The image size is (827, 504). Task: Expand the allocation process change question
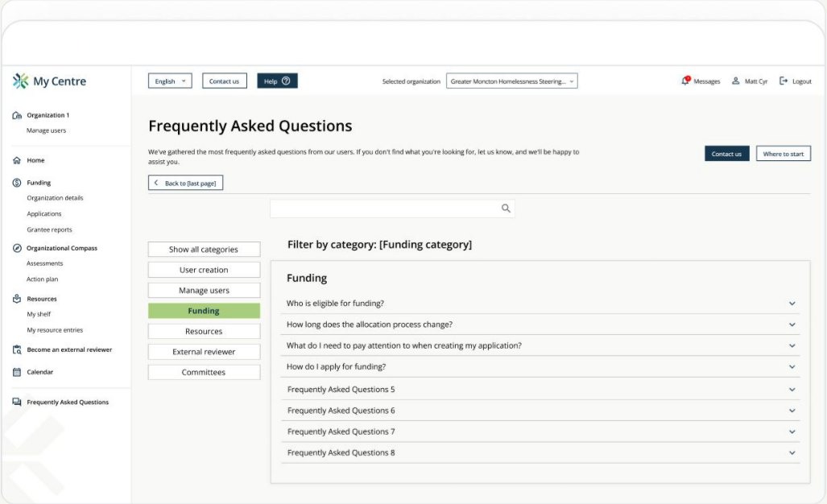(x=540, y=324)
